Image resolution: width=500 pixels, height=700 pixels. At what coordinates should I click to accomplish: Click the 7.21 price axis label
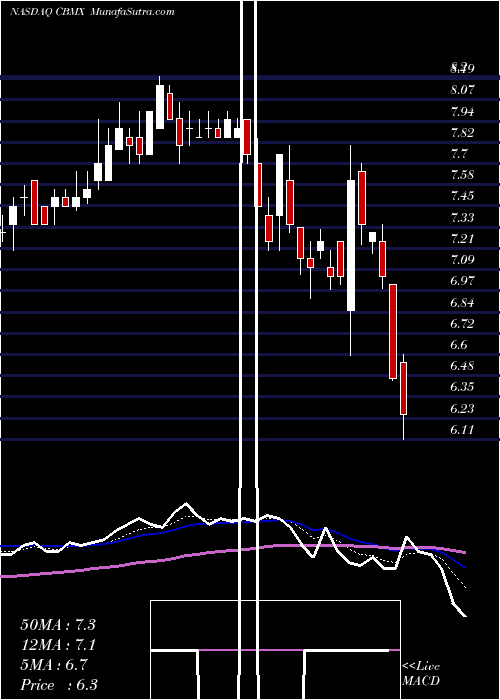[462, 239]
